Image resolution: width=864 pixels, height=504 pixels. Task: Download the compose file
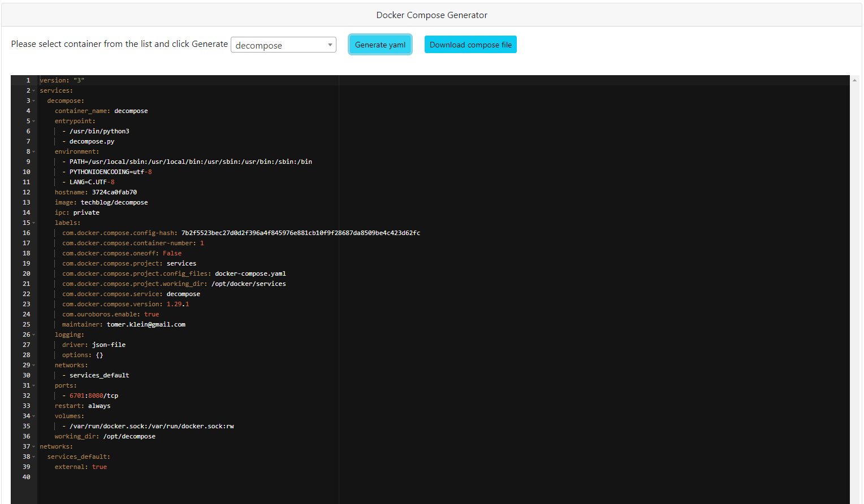[x=470, y=44]
